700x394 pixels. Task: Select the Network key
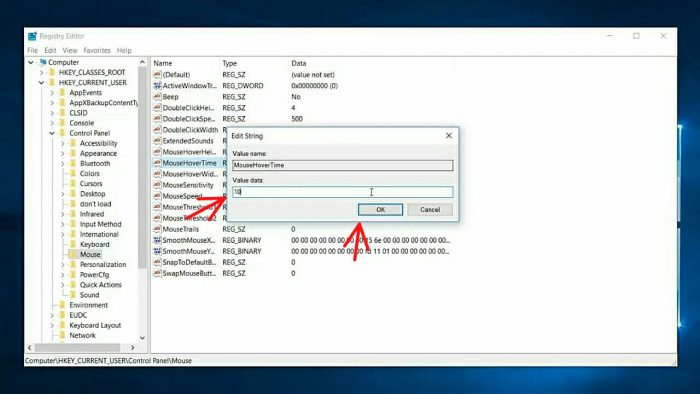point(82,336)
